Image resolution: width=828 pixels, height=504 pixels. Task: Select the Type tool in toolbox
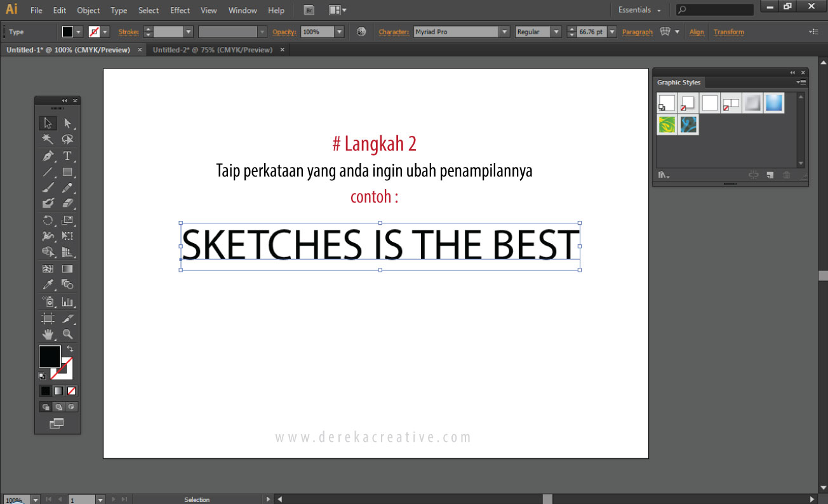pyautogui.click(x=67, y=156)
